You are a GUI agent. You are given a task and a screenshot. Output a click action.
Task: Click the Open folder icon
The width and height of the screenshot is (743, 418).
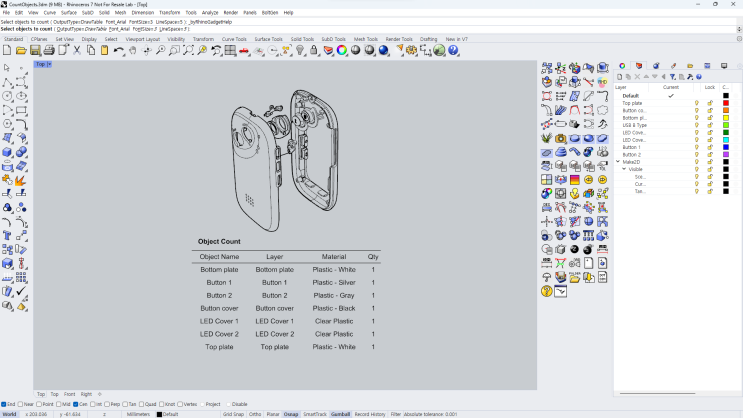tap(21, 50)
